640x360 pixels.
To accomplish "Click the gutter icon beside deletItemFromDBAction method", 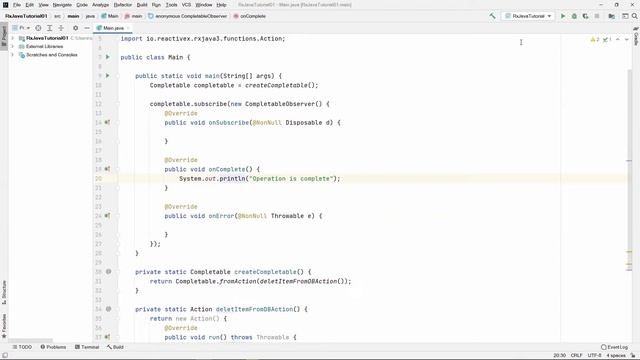I will tap(109, 309).
